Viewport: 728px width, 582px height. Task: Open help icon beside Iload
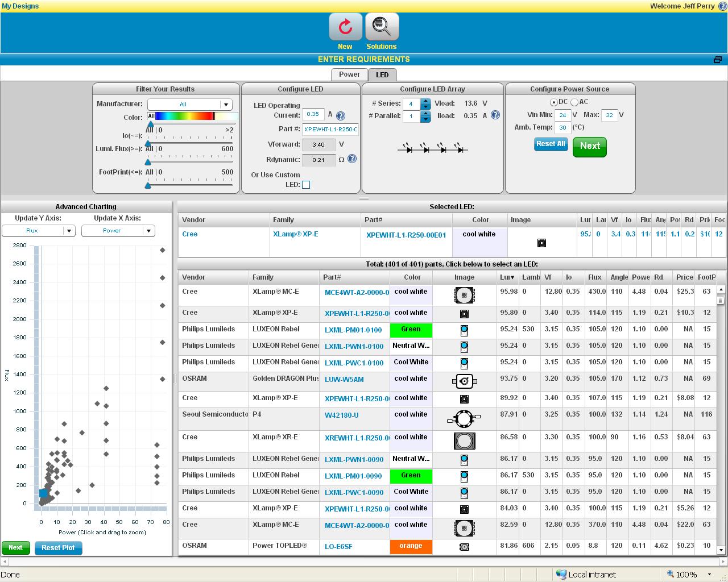point(495,115)
